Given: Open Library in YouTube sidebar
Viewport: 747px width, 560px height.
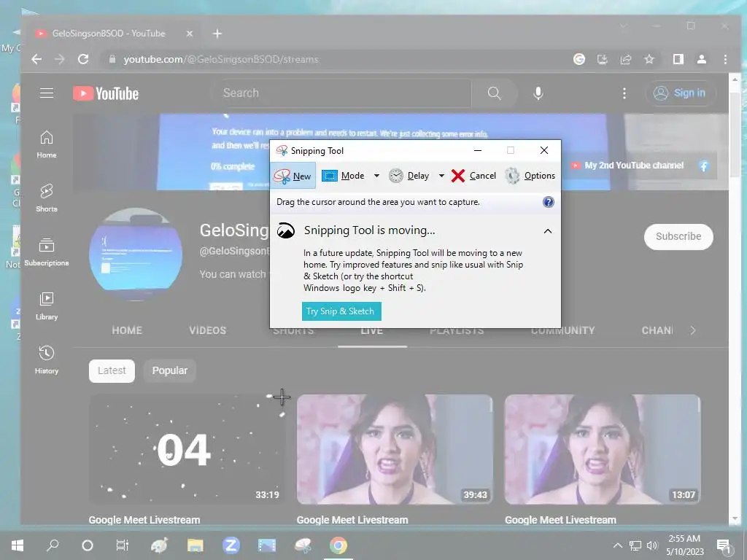Looking at the screenshot, I should [47, 306].
